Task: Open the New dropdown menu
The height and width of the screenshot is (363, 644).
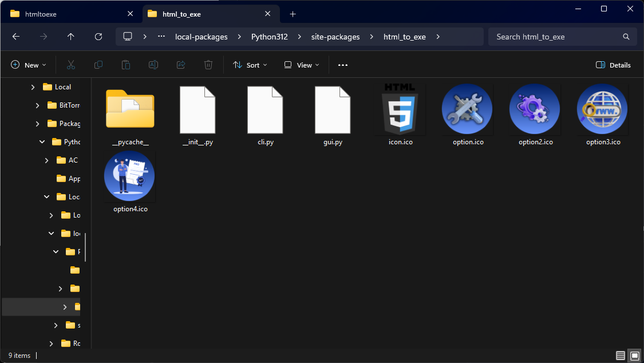Action: tap(28, 65)
